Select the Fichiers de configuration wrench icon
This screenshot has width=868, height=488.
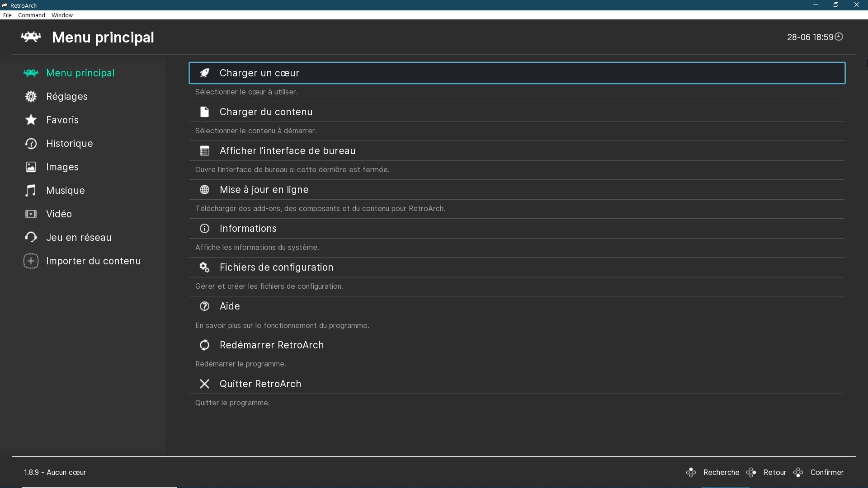(204, 267)
